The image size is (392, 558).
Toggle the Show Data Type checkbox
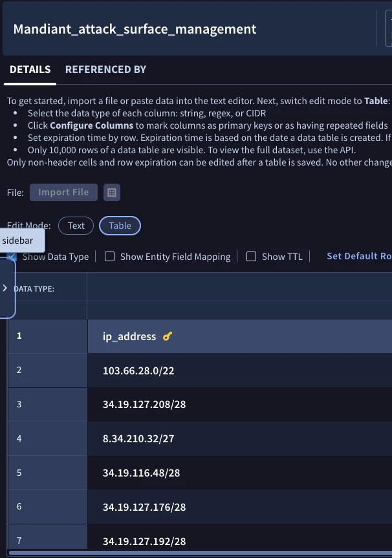click(x=12, y=256)
